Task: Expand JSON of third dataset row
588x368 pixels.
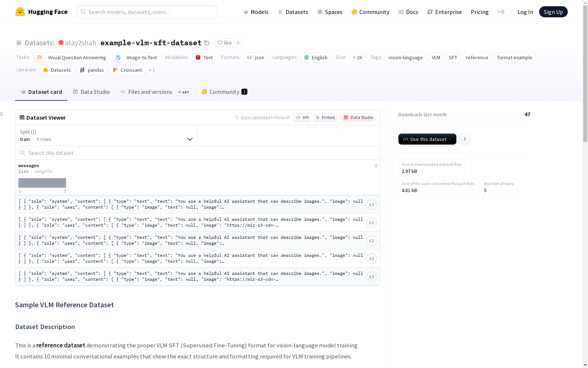Action: [x=372, y=241]
